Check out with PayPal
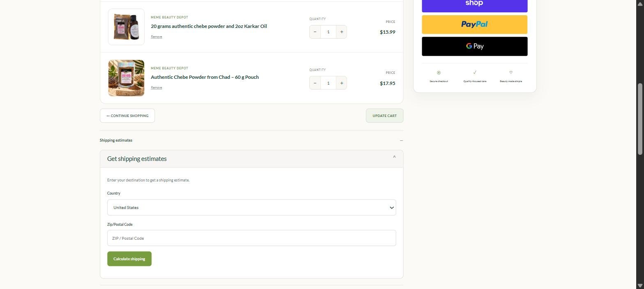 [474, 25]
